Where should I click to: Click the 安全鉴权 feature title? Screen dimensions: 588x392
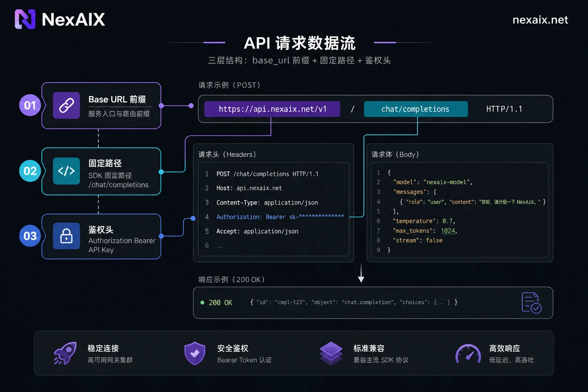pos(233,348)
